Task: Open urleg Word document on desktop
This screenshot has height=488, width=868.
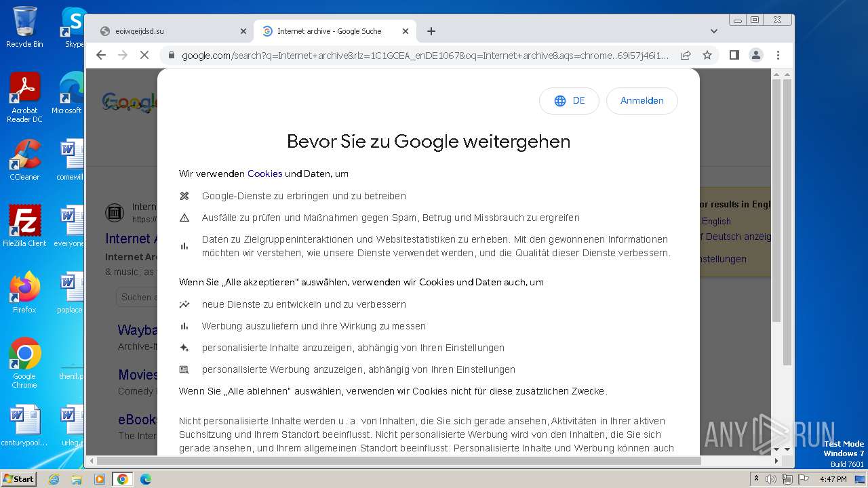Action: tap(71, 426)
